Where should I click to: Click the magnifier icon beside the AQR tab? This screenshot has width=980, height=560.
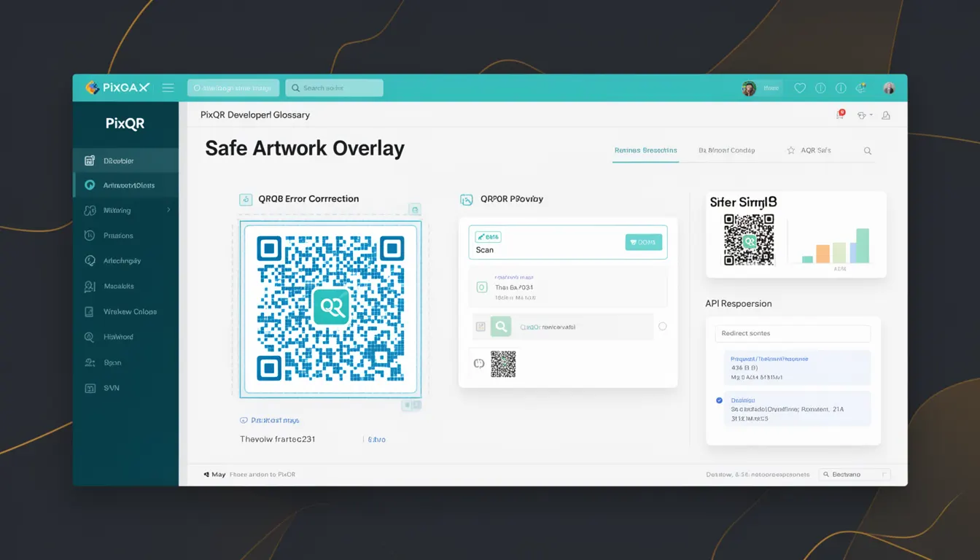868,151
